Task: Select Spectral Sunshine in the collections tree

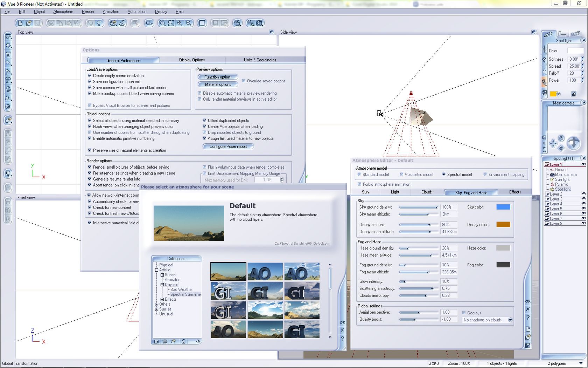Action: tap(185, 294)
